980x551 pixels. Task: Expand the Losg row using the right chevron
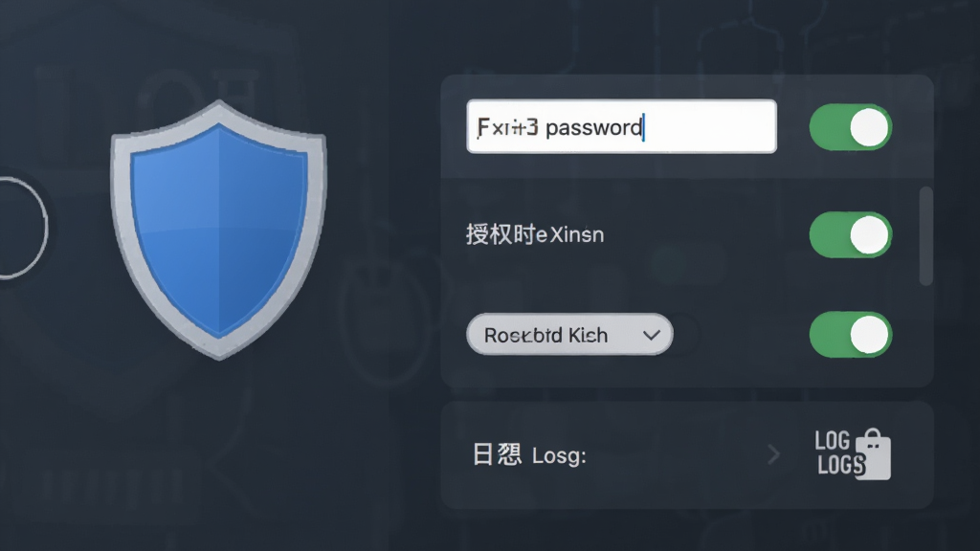point(773,454)
